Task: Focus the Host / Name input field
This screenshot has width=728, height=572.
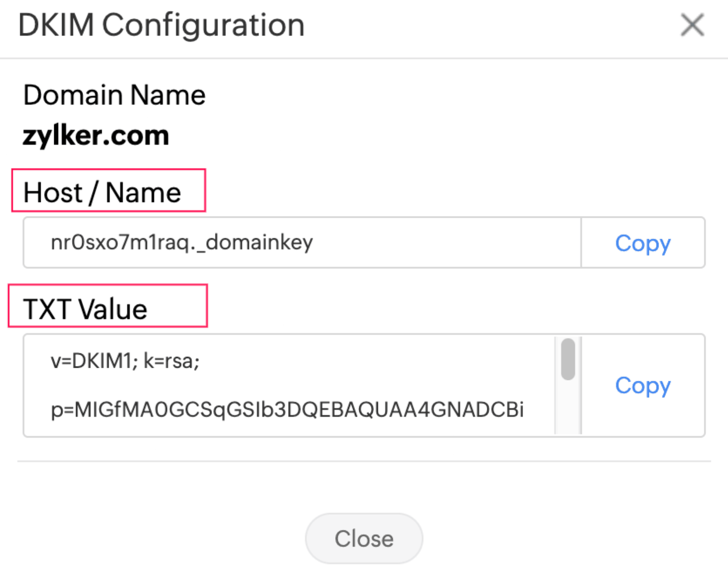Action: click(x=302, y=243)
